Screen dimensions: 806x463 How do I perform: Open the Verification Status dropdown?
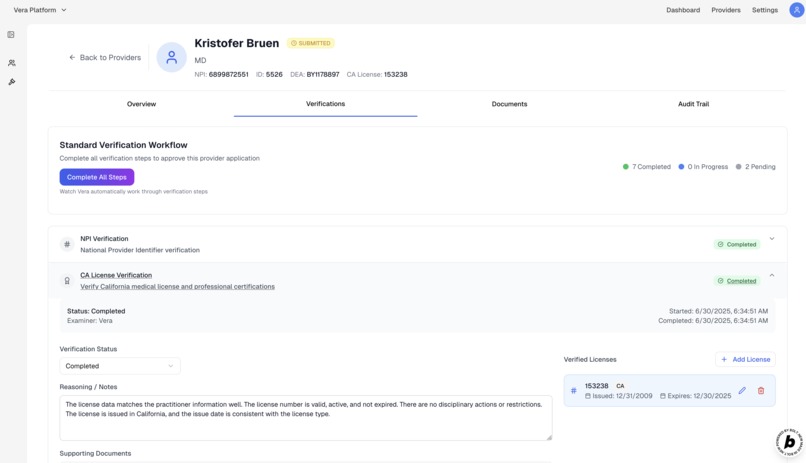120,366
